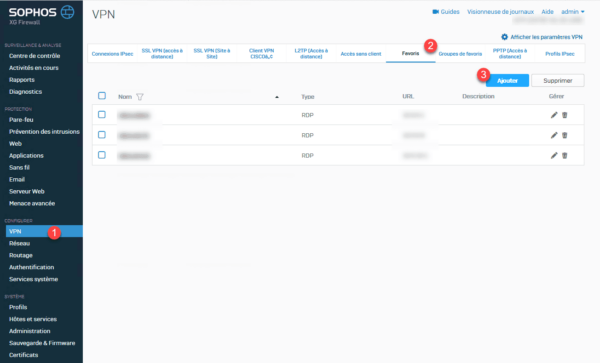The image size is (600, 363).
Task: Open Visionneuse de journaux link
Action: (500, 12)
